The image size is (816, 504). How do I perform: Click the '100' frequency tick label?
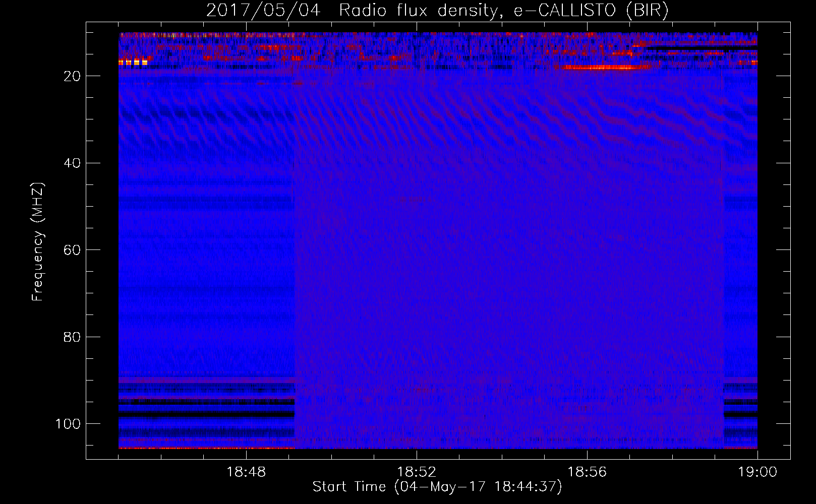(68, 424)
